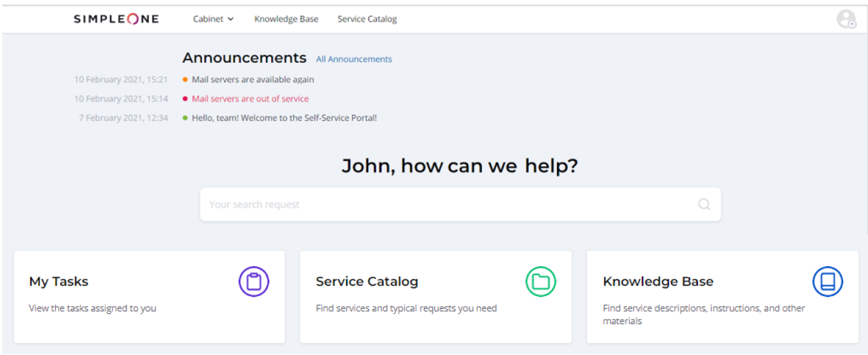The width and height of the screenshot is (868, 355).
Task: Click orange dot beside mail servers available announcement
Action: (185, 80)
